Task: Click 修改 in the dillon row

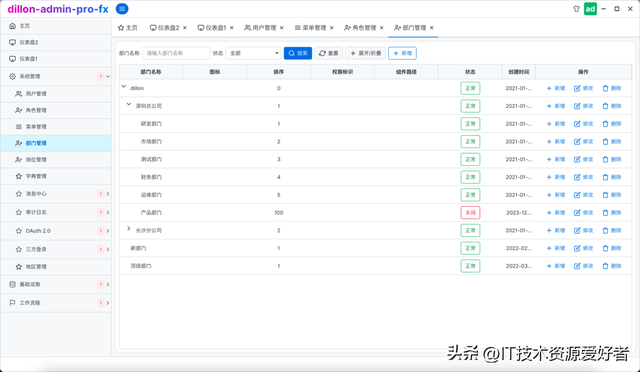Action: point(583,88)
